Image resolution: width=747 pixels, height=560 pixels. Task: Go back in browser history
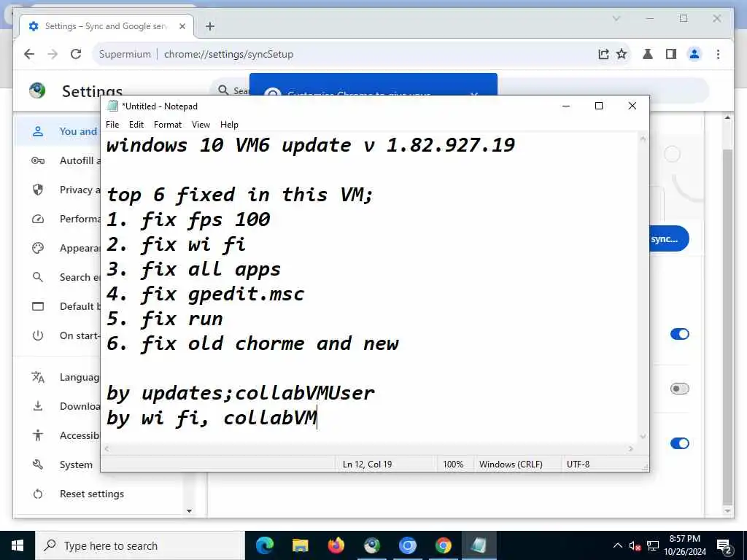click(x=29, y=54)
